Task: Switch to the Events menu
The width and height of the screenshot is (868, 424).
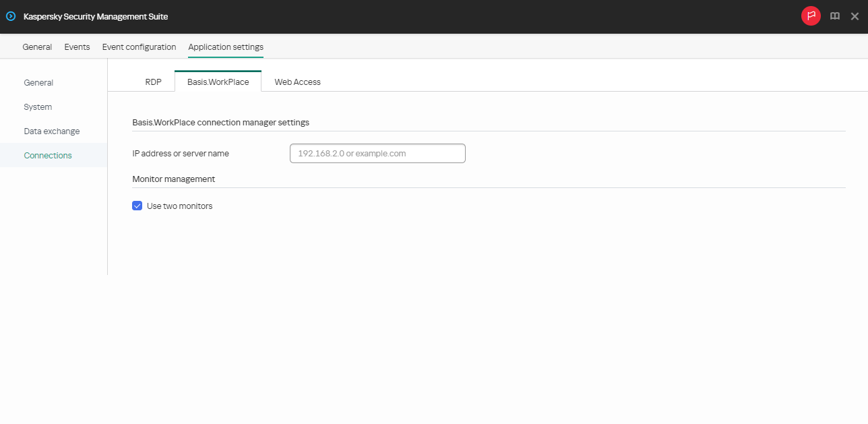Action: [77, 47]
